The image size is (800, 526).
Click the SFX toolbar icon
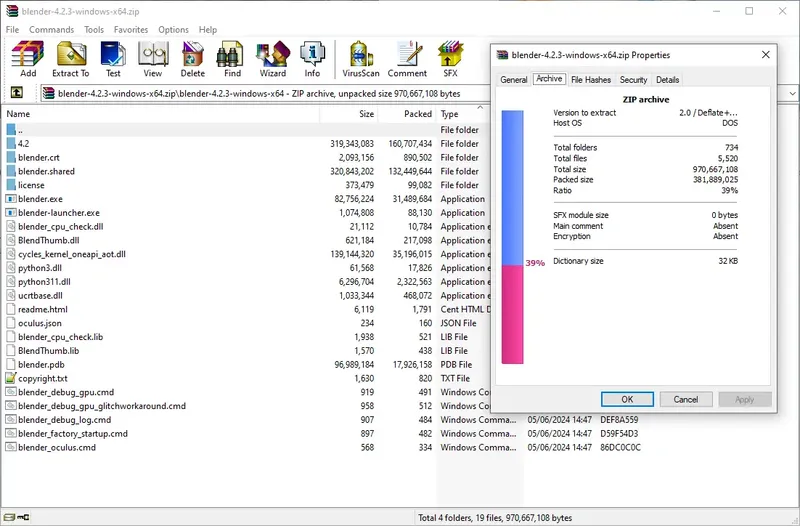pyautogui.click(x=450, y=54)
